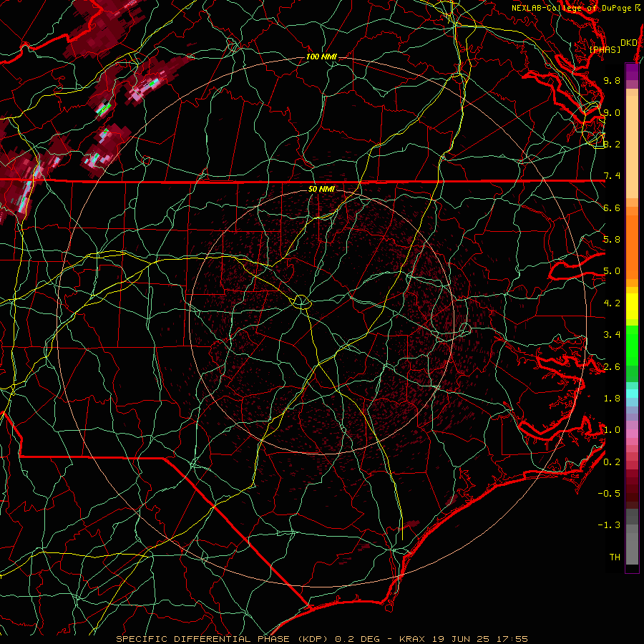Click the 5.8 legend value
The width and height of the screenshot is (644, 644).
(x=612, y=240)
